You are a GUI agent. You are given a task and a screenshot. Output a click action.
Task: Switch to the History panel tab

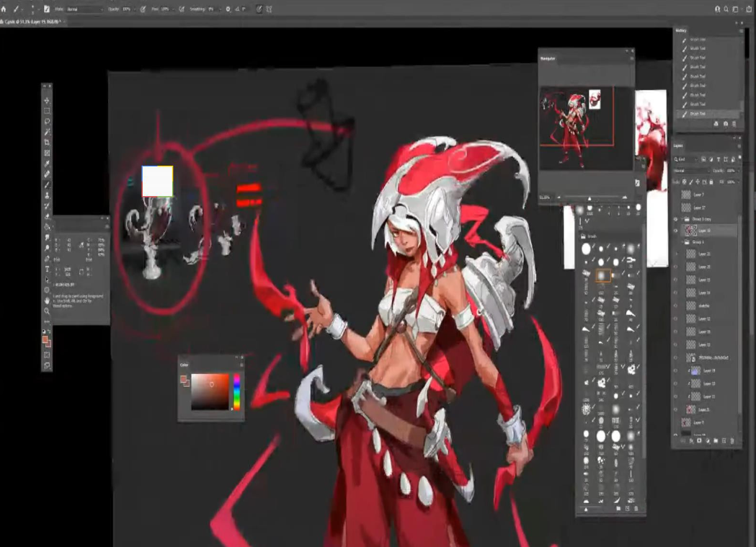click(x=681, y=30)
